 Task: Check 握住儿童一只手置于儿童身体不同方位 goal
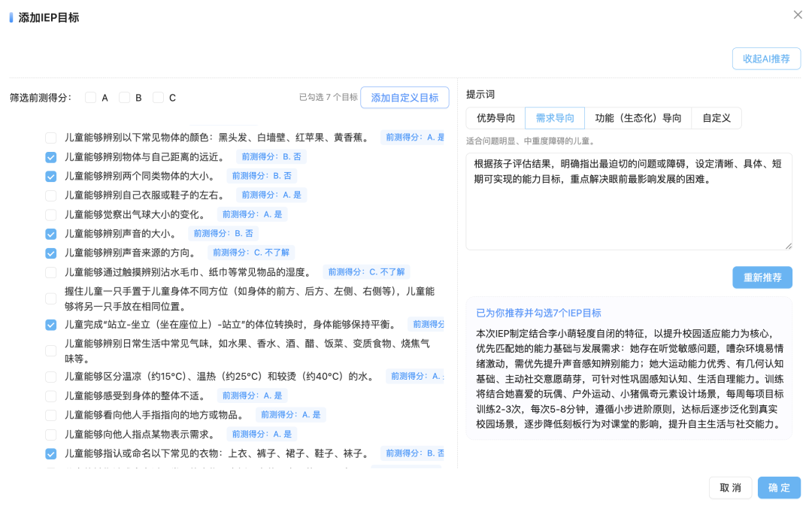click(51, 298)
